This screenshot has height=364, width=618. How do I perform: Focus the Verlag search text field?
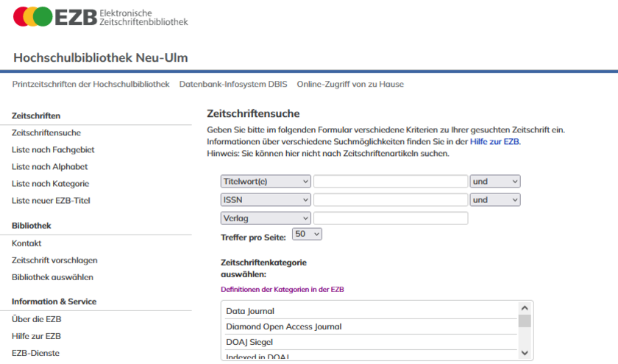[391, 218]
